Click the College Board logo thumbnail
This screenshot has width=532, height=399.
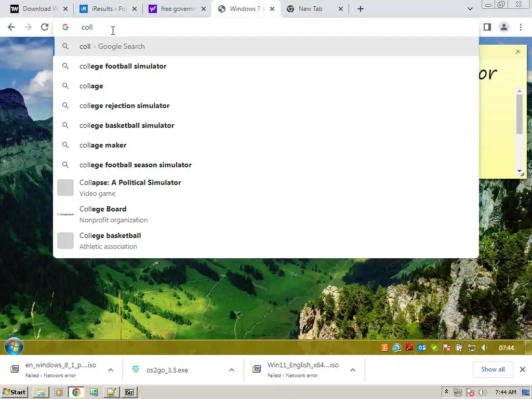[65, 214]
